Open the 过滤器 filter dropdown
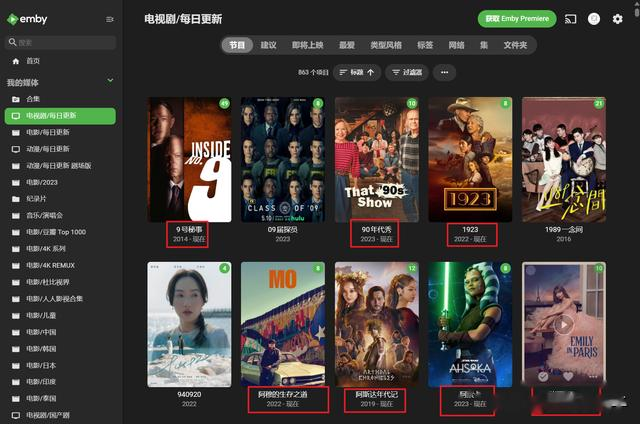This screenshot has width=640, height=424. (407, 73)
